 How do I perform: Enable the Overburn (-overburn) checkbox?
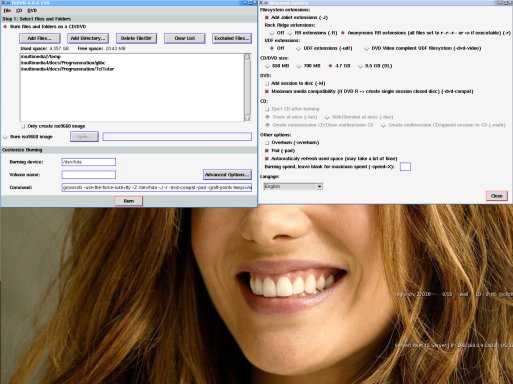tap(267, 143)
